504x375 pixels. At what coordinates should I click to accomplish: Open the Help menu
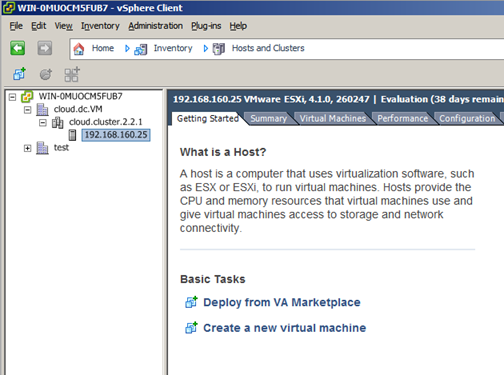coord(238,26)
